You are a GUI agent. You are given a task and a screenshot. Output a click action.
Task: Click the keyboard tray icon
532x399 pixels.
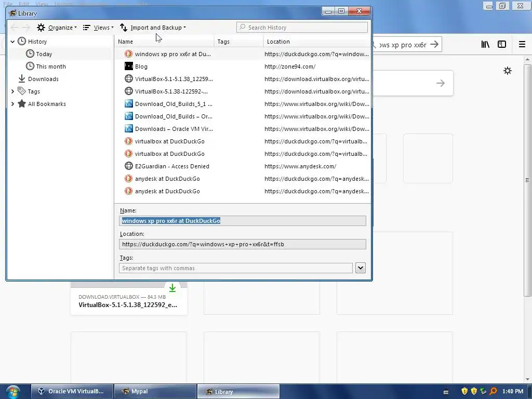pyautogui.click(x=446, y=392)
